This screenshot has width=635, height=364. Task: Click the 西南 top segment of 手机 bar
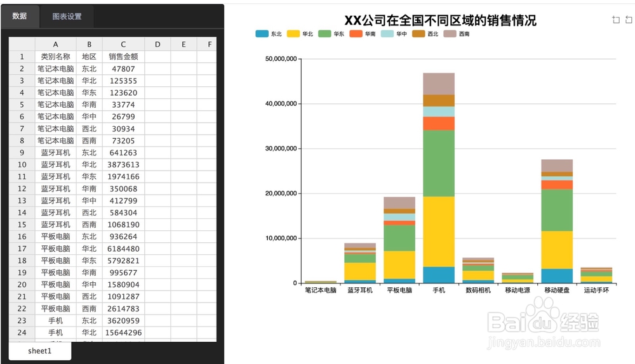pos(439,84)
